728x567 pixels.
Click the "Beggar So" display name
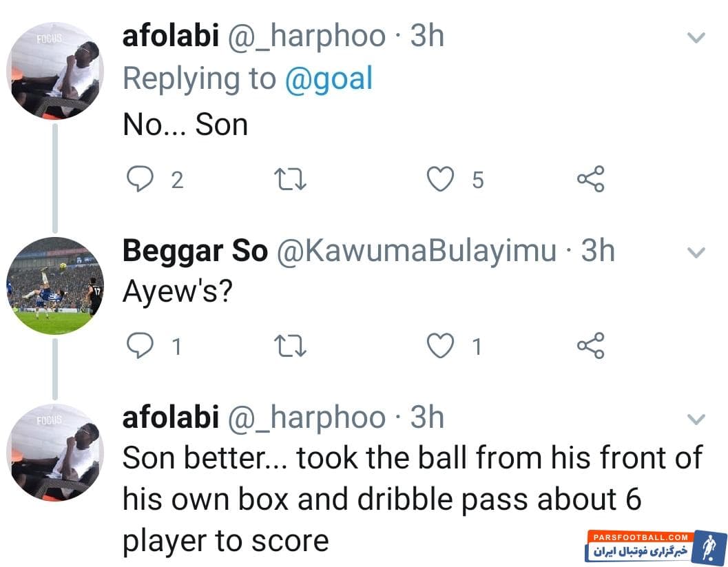pos(194,251)
